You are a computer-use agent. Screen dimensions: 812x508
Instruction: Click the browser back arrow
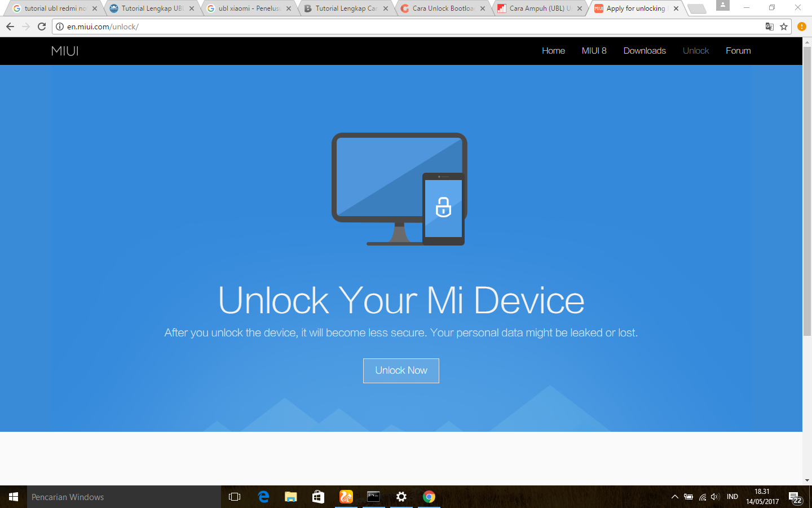(10, 27)
